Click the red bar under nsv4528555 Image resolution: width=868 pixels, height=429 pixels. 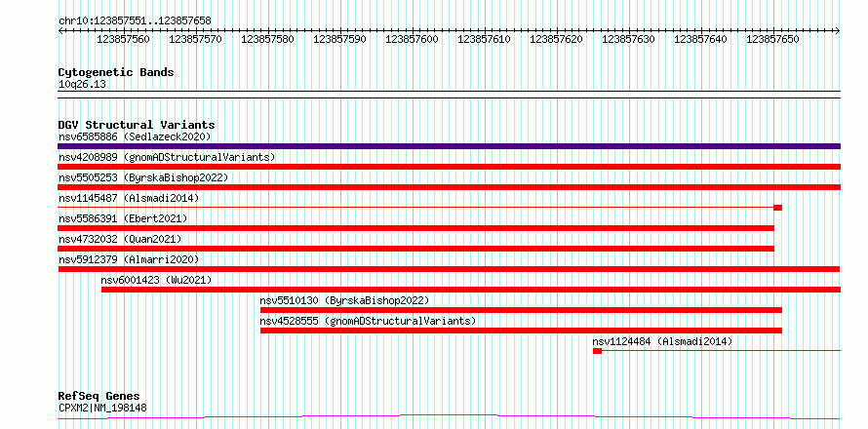click(x=521, y=331)
